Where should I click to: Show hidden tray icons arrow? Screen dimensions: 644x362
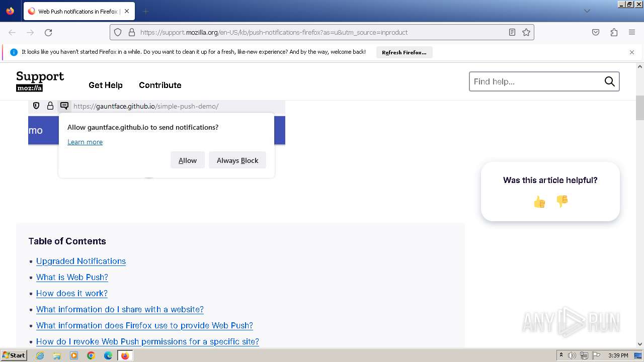(561, 355)
